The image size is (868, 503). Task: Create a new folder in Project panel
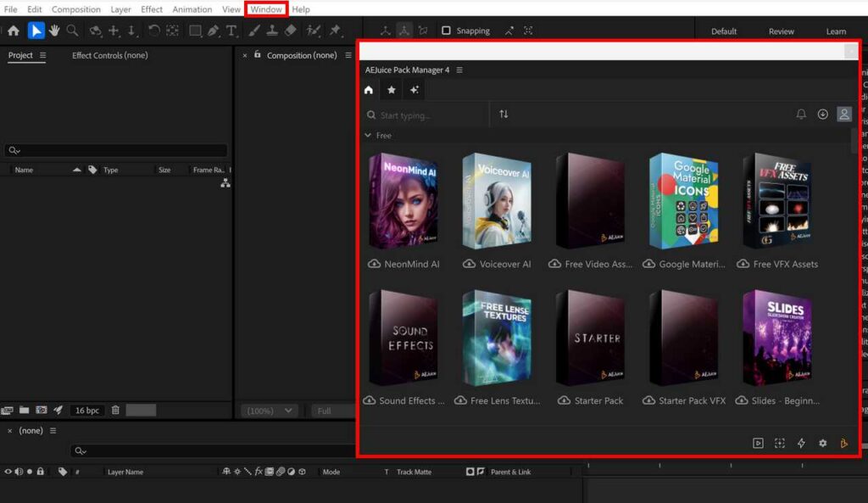pos(24,410)
